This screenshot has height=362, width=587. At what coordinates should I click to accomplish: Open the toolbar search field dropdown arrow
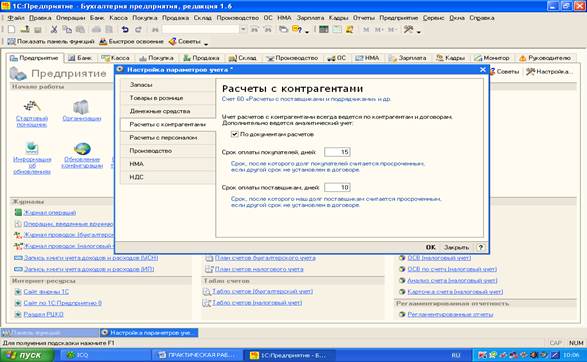[x=243, y=29]
